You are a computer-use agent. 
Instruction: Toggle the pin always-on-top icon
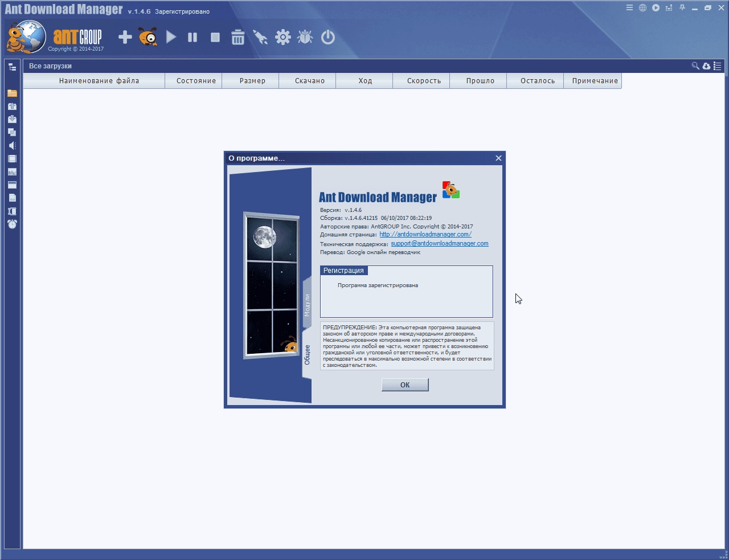(682, 8)
